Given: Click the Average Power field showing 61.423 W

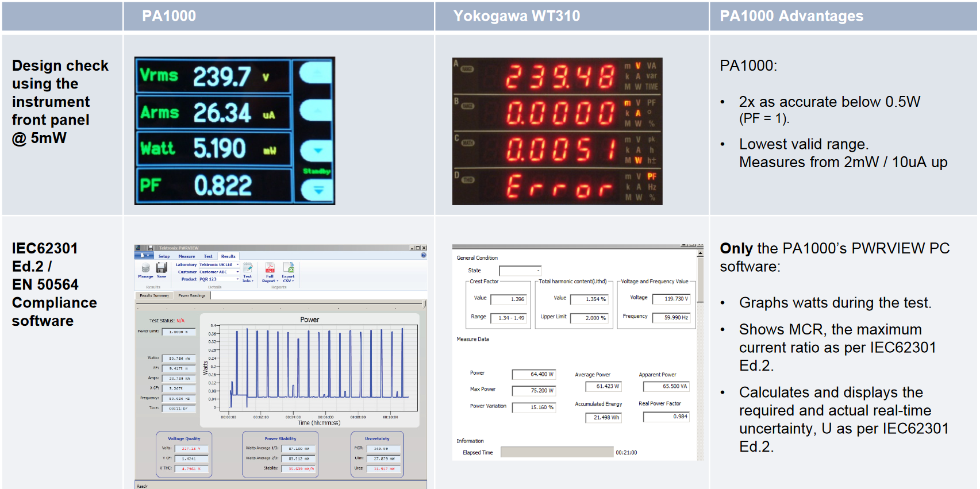Looking at the screenshot, I should pos(604,387).
